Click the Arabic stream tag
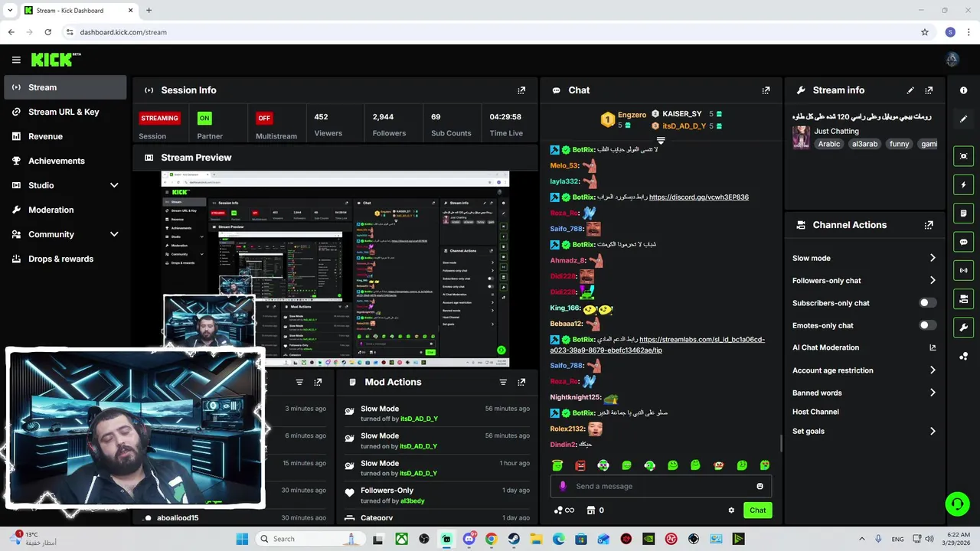This screenshot has height=551, width=980. pos(828,144)
